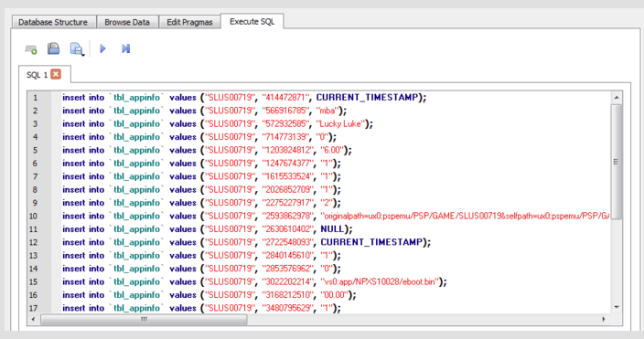Click line number 10 in gutter

33,217
